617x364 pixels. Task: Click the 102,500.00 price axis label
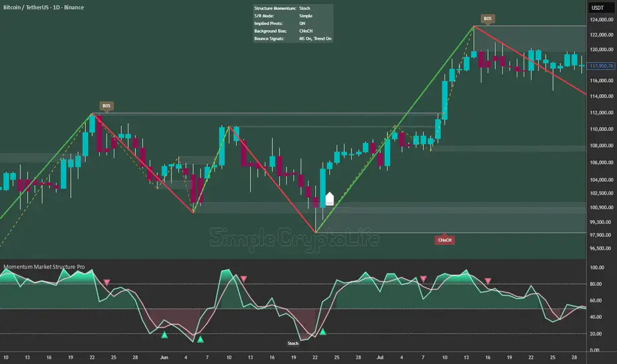point(601,193)
